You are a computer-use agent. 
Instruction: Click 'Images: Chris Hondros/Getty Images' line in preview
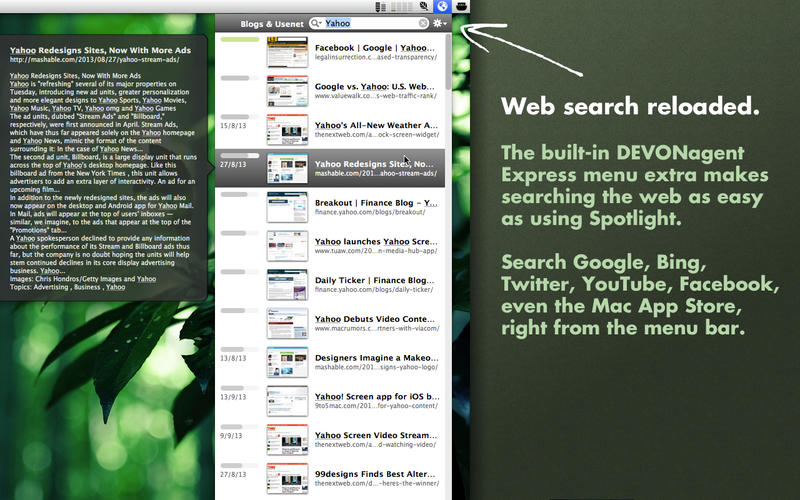tap(83, 279)
